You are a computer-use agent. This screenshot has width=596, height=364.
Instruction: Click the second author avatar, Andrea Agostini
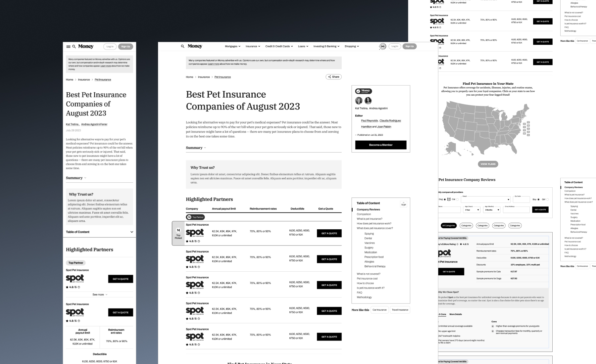[x=368, y=101]
